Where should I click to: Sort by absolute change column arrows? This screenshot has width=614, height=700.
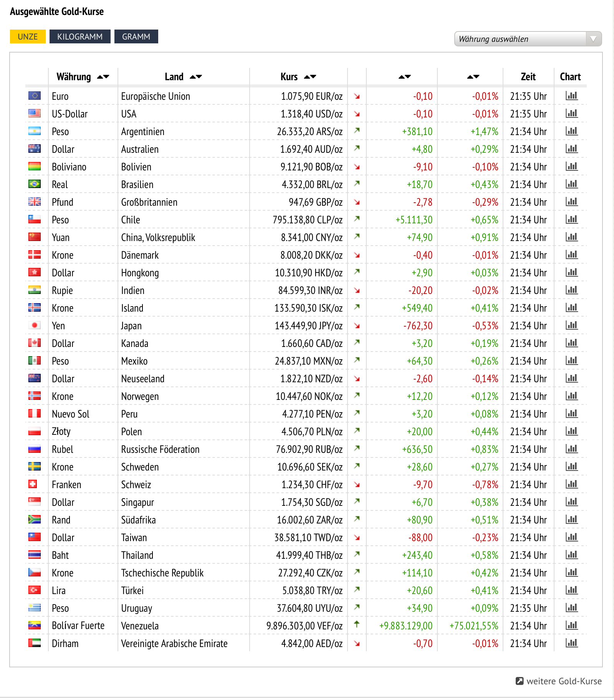[x=405, y=77]
